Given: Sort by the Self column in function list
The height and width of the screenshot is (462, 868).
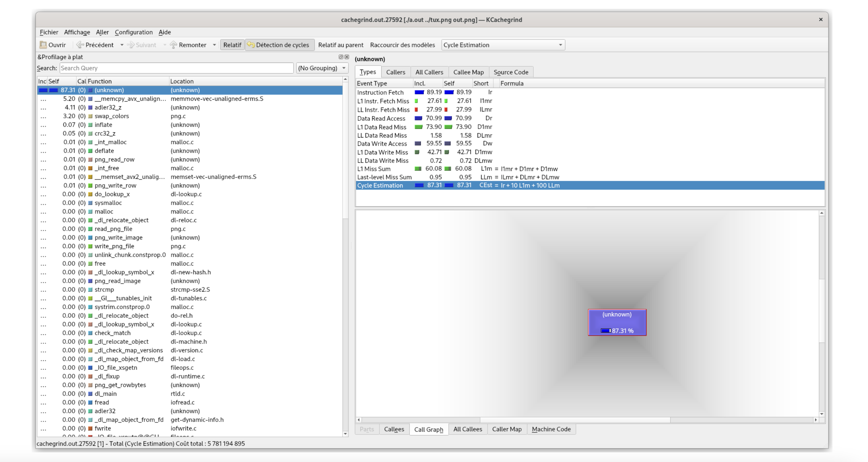Looking at the screenshot, I should [62, 81].
